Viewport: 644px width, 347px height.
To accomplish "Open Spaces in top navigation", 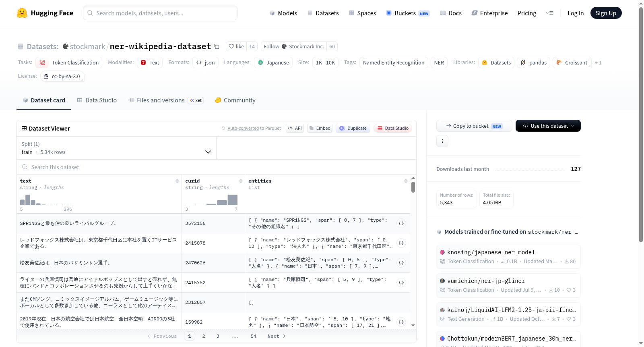I will point(363,13).
